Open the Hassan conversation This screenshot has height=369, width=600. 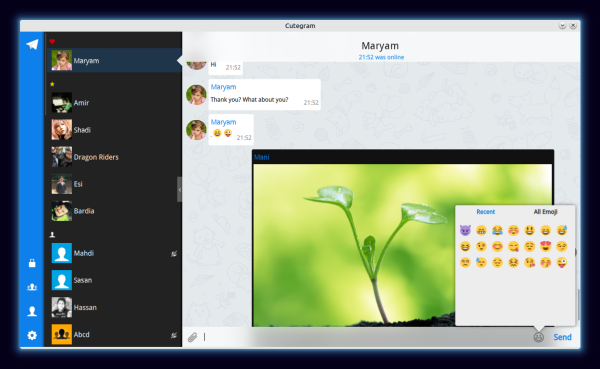(x=114, y=307)
